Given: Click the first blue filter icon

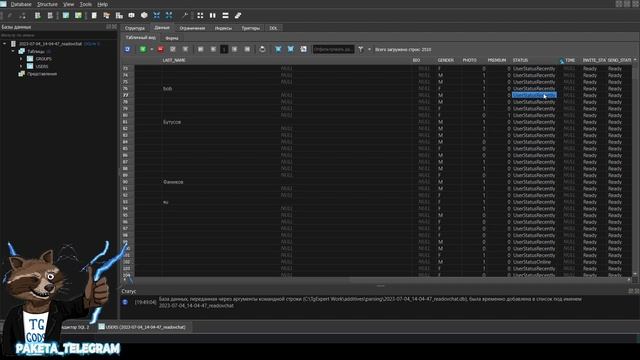Looking at the screenshot, I should 278,49.
